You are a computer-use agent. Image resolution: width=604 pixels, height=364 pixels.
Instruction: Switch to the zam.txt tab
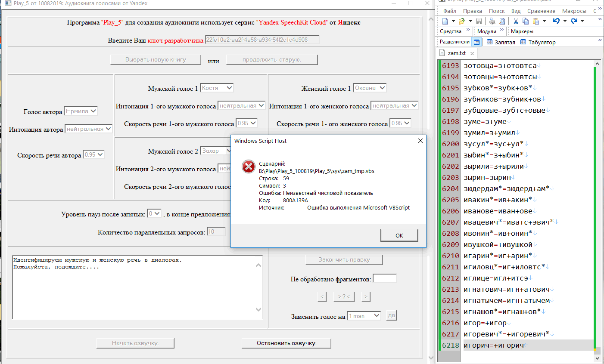456,53
